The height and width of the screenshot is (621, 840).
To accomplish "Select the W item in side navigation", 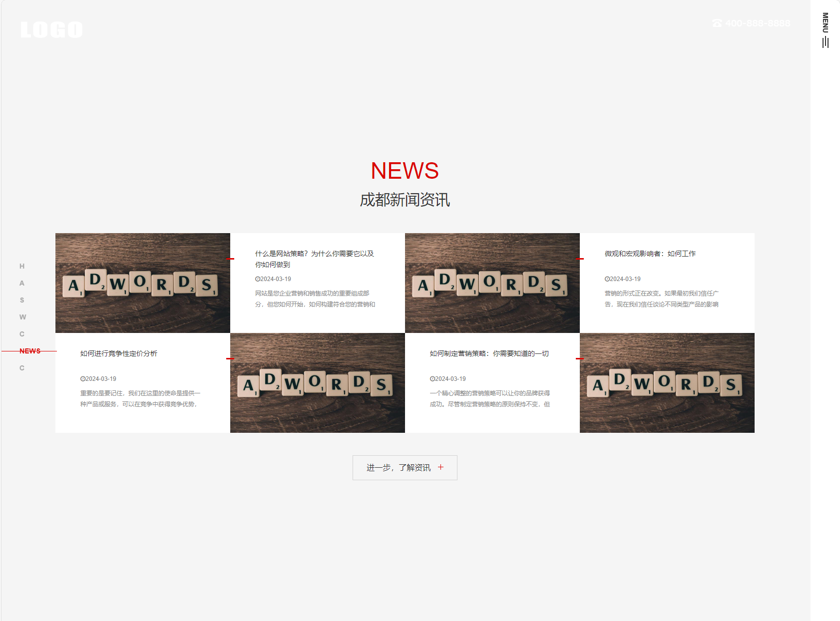I will (22, 317).
